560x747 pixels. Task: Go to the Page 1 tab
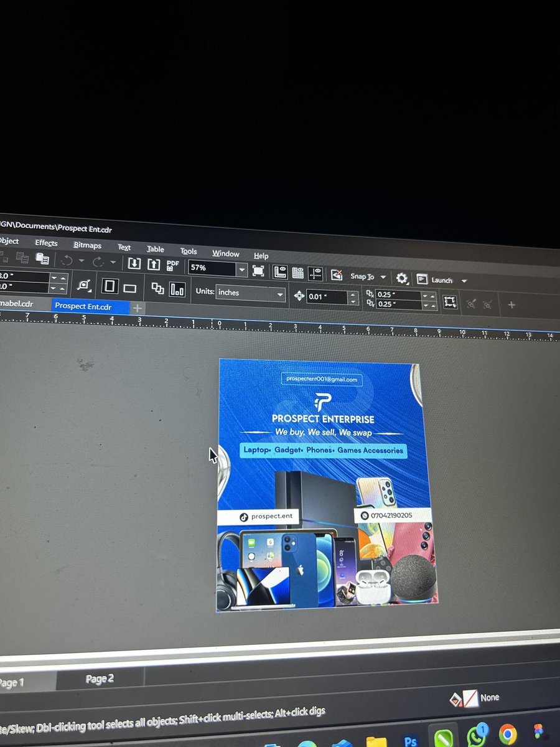click(11, 683)
